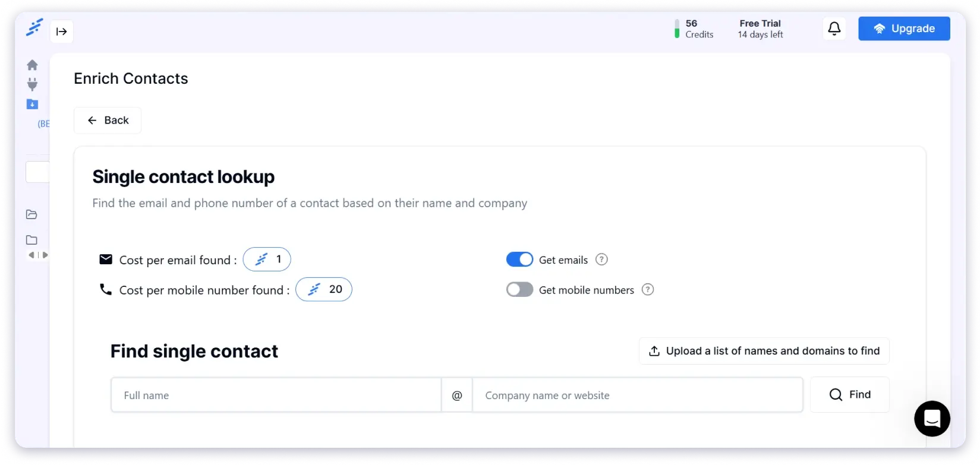This screenshot has width=980, height=465.
Task: Focus the Company name or website field
Action: click(x=637, y=396)
